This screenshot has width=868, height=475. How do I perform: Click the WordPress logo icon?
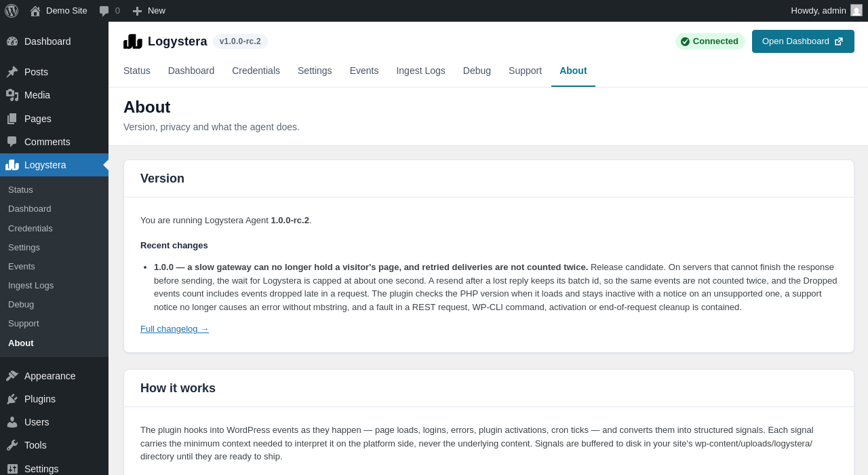pyautogui.click(x=12, y=11)
